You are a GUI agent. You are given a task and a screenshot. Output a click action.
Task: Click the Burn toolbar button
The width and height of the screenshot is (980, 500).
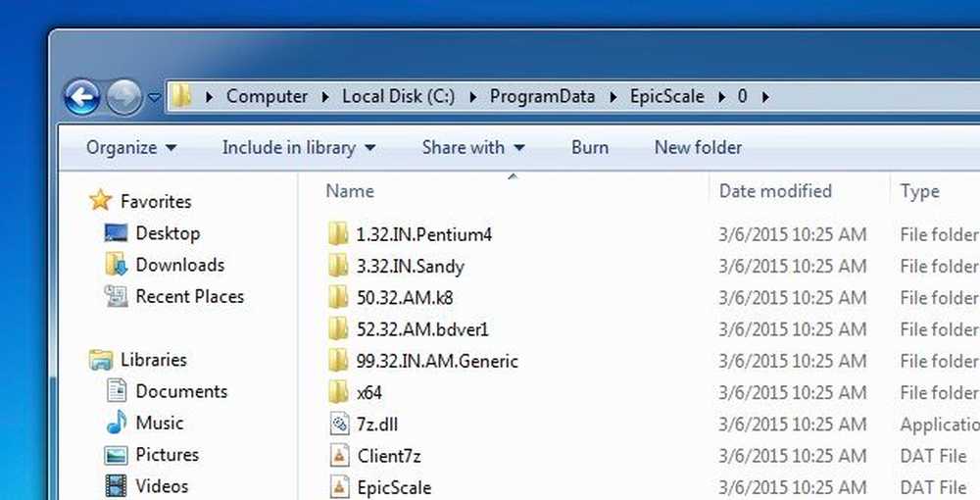coord(589,147)
